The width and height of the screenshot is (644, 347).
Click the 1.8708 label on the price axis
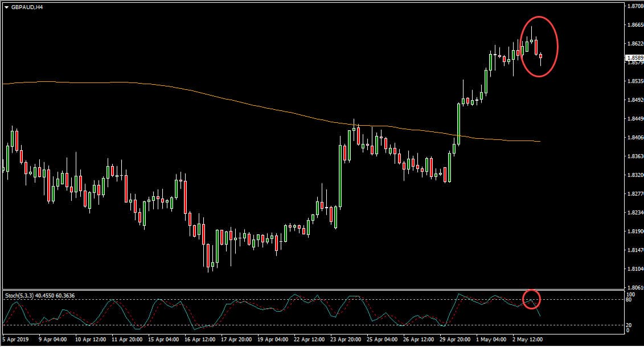coord(634,6)
